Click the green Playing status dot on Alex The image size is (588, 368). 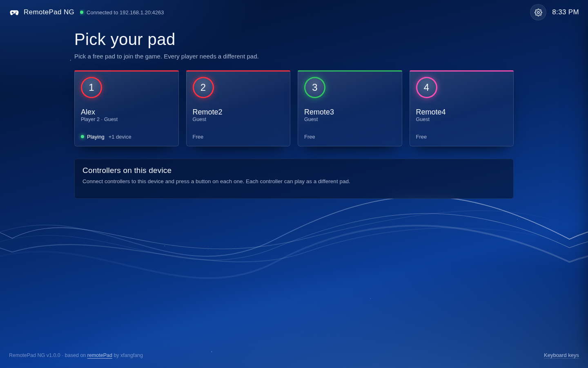[82, 137]
